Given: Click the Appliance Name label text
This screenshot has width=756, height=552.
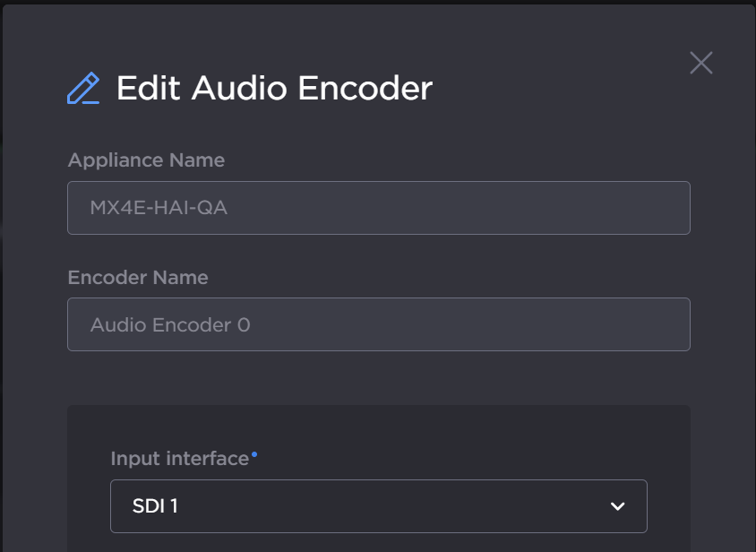Looking at the screenshot, I should [x=146, y=160].
